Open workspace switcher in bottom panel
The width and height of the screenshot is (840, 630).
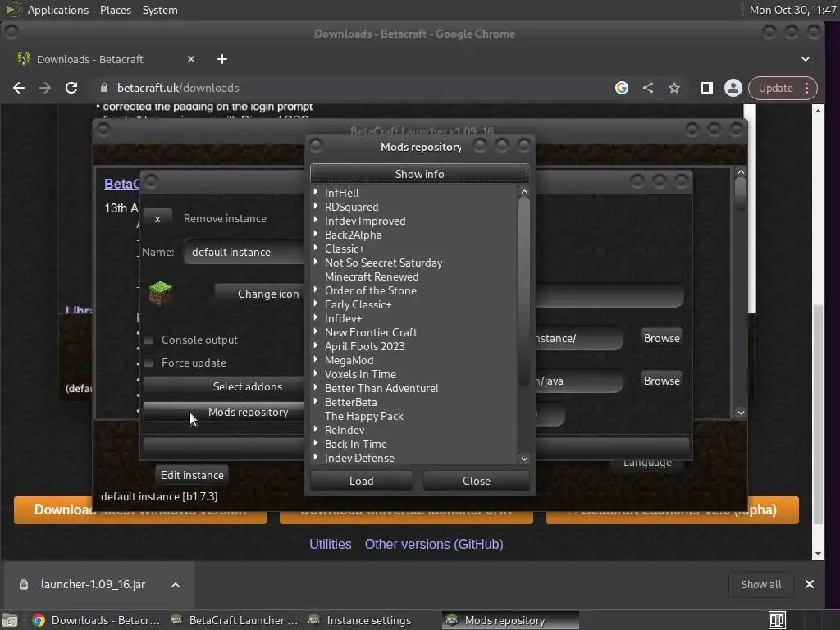777,620
